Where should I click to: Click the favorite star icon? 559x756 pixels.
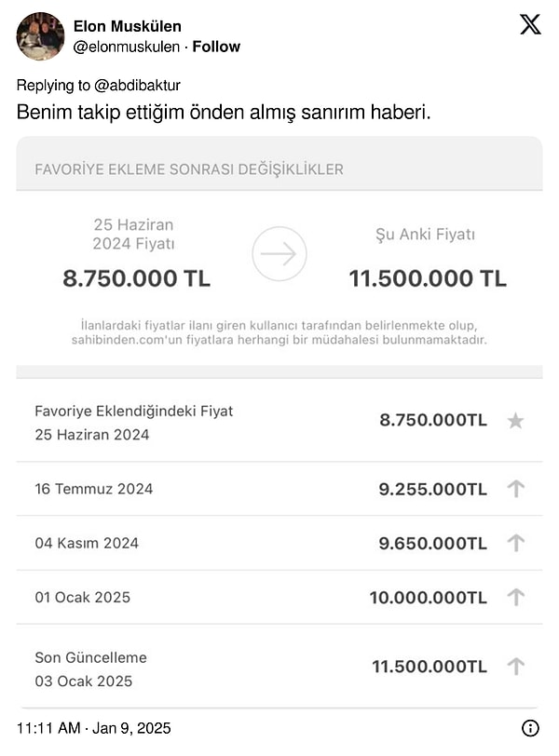tap(515, 421)
